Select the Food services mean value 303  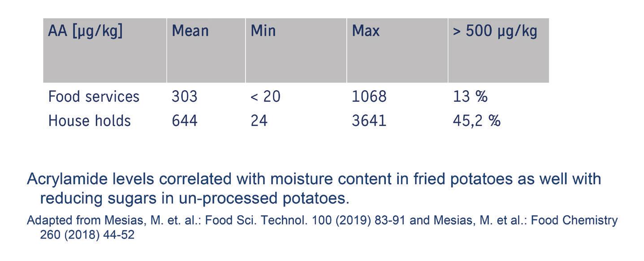pos(184,97)
